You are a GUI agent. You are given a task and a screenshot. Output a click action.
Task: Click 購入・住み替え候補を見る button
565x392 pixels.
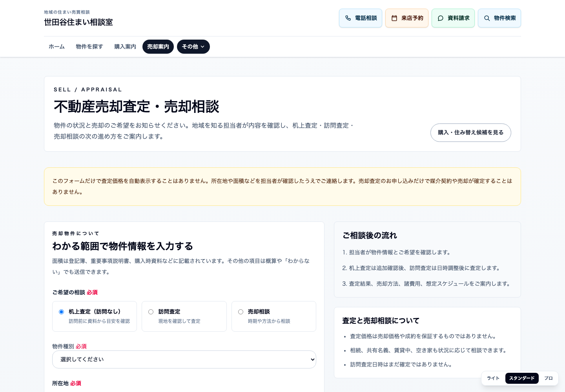470,132
